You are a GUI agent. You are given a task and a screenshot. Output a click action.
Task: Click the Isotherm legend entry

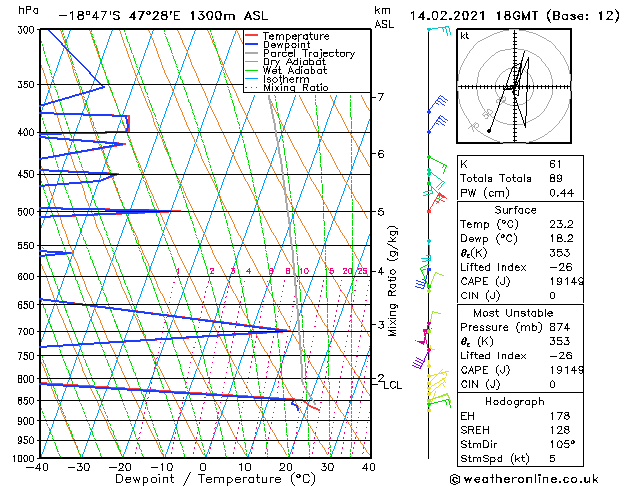[x=277, y=79]
